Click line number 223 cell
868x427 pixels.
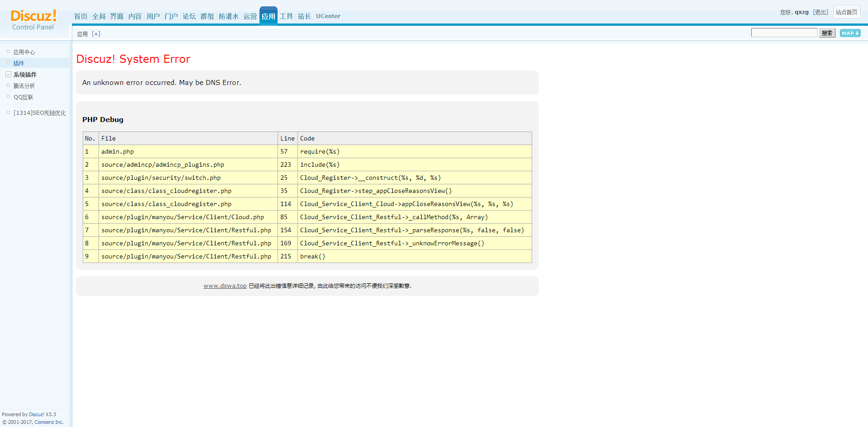[x=288, y=164]
